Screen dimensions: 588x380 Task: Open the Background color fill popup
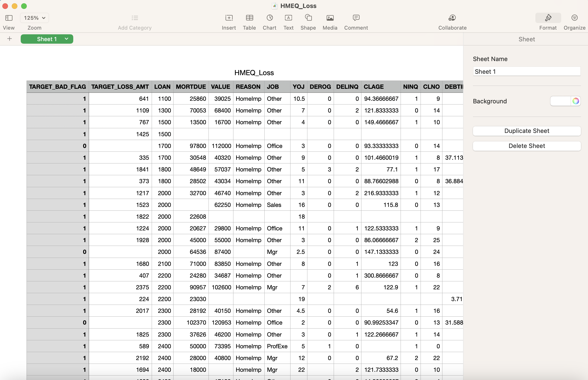pyautogui.click(x=560, y=101)
